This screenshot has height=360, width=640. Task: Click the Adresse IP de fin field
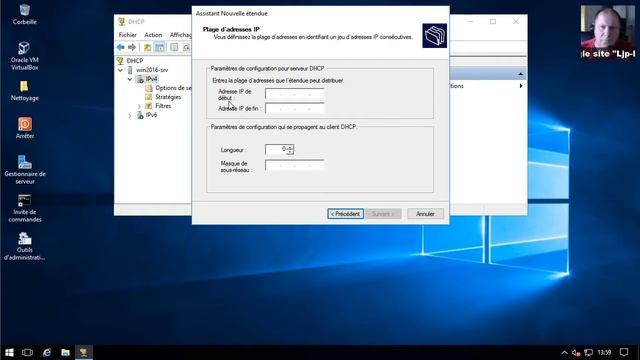pos(294,108)
